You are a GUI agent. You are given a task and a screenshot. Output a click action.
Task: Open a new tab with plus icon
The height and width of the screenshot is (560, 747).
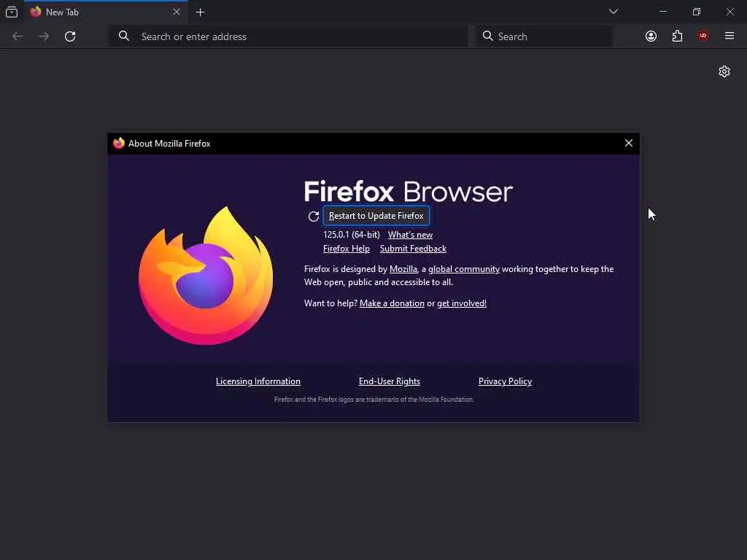(200, 12)
